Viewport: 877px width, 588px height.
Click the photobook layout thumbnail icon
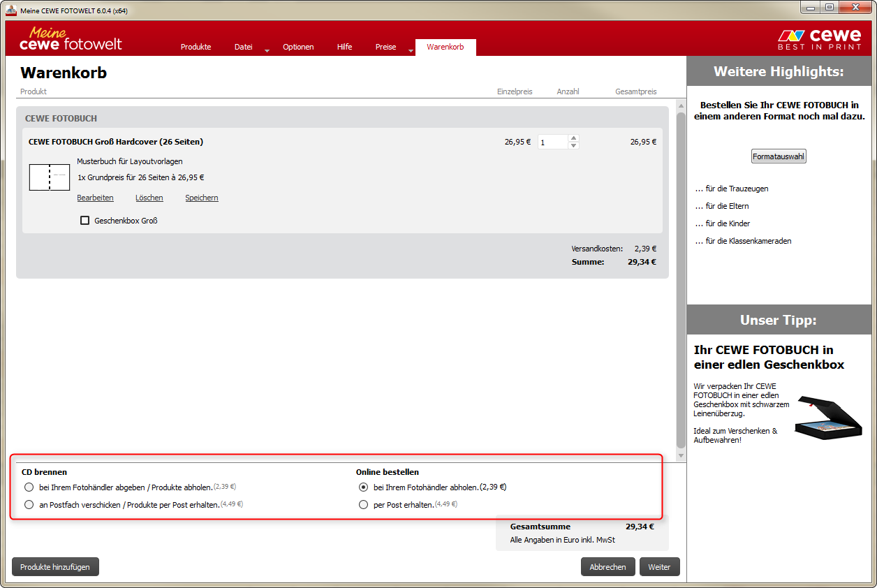(x=49, y=177)
